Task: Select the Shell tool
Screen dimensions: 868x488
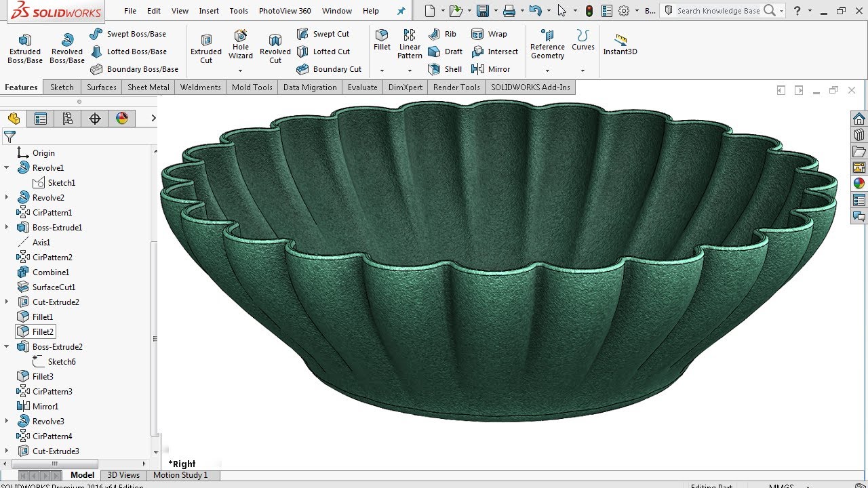Action: point(445,69)
